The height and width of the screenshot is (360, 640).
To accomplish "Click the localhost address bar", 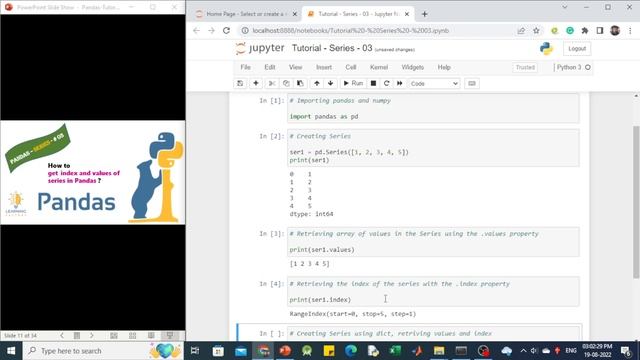I will tap(351, 31).
